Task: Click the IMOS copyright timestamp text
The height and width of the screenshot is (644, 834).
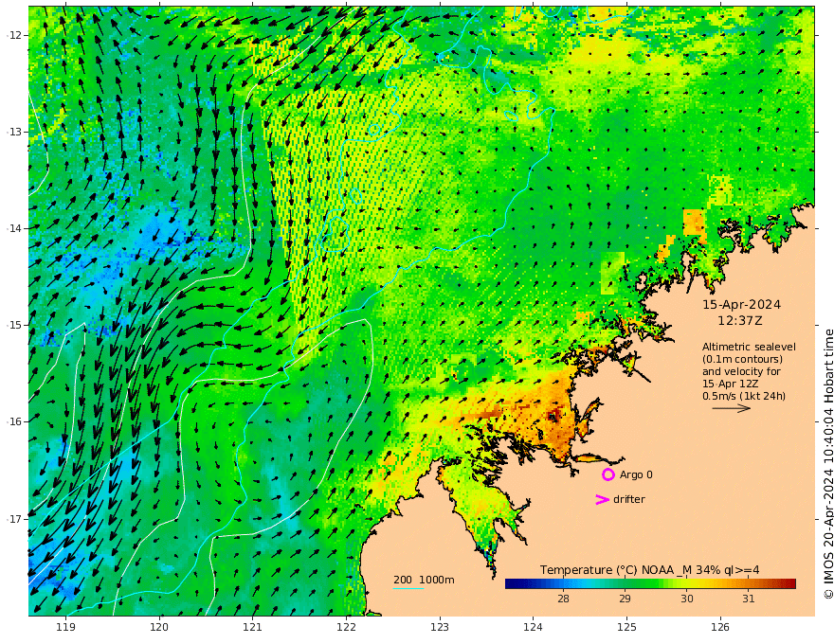Action: tap(828, 464)
